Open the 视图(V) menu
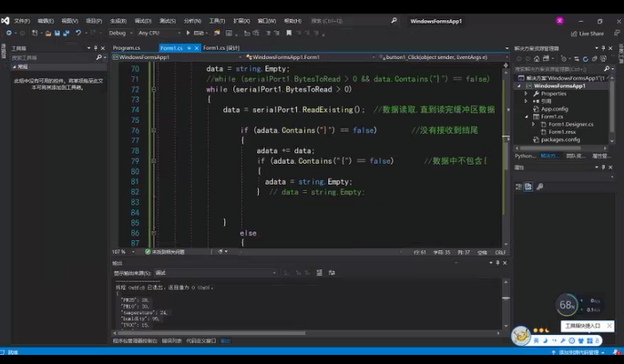624x364 pixels. point(69,21)
